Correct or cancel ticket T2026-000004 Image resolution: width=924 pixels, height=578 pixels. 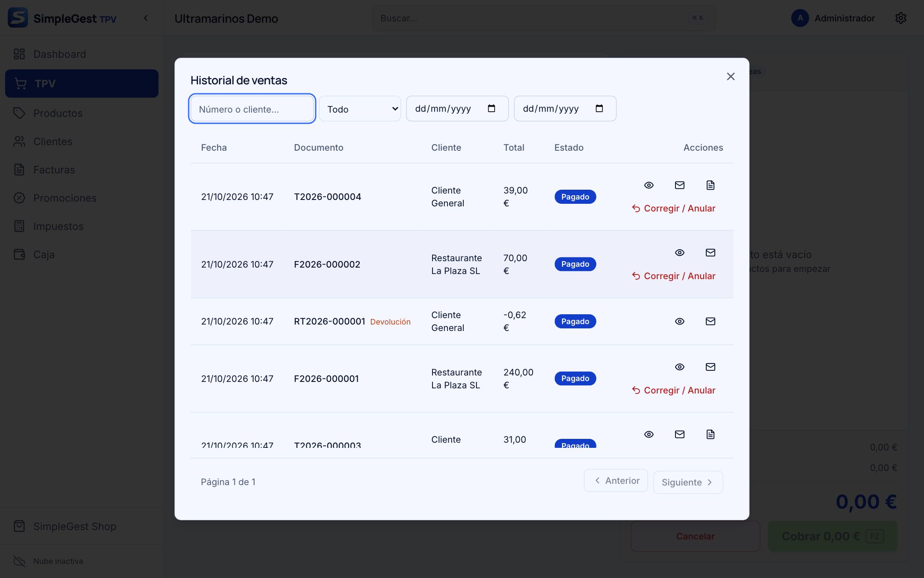pyautogui.click(x=674, y=209)
